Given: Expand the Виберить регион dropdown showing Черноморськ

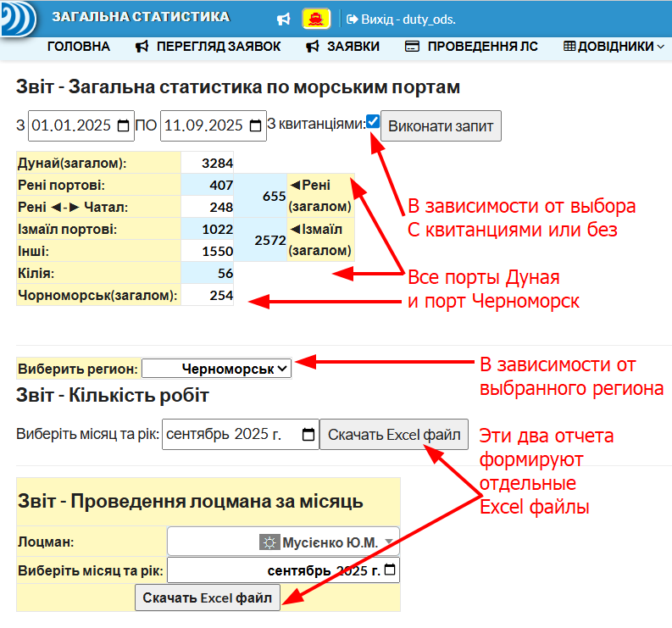Looking at the screenshot, I should [x=216, y=369].
